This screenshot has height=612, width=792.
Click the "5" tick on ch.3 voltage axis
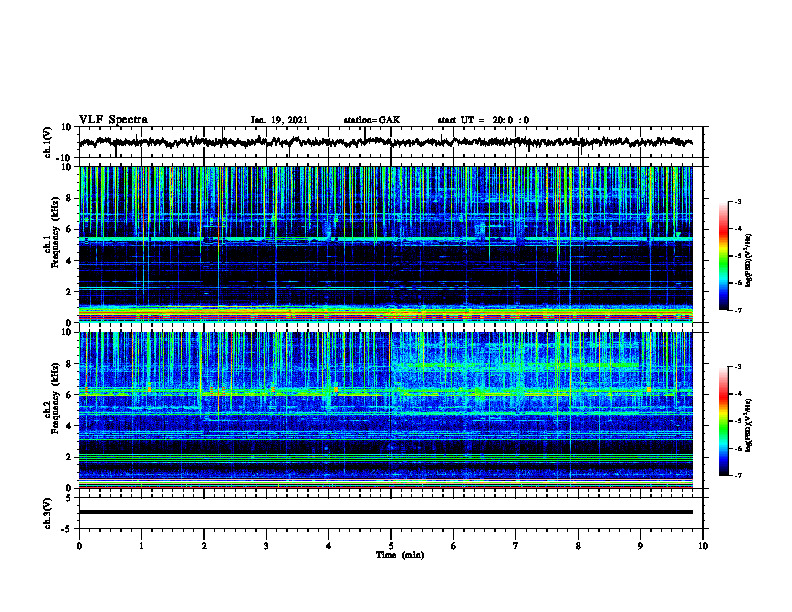(x=70, y=498)
